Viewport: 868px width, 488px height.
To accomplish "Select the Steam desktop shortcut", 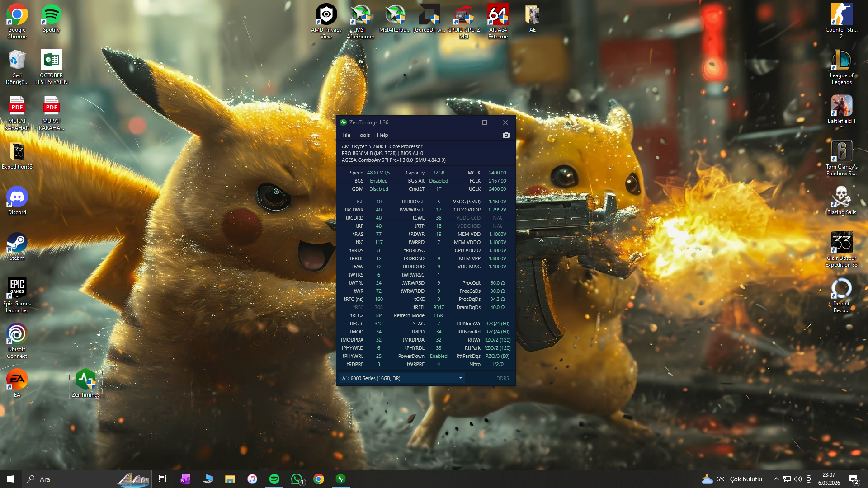I will tap(17, 247).
